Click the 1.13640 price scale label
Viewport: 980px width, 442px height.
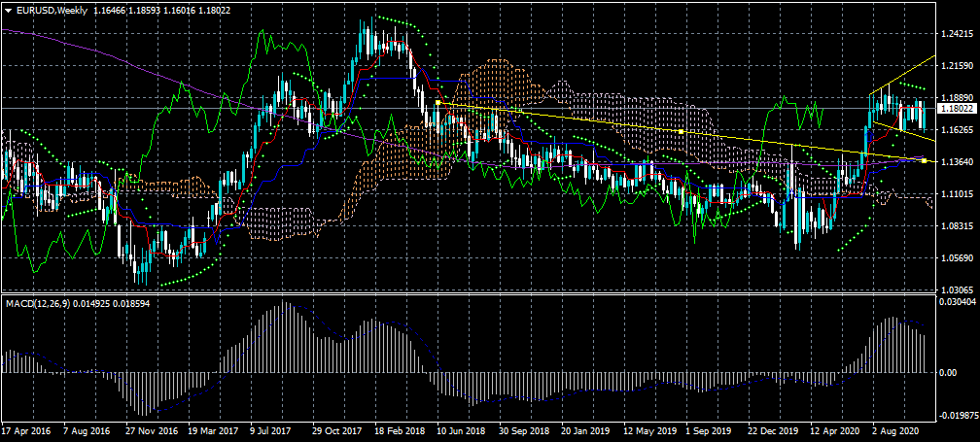(958, 162)
